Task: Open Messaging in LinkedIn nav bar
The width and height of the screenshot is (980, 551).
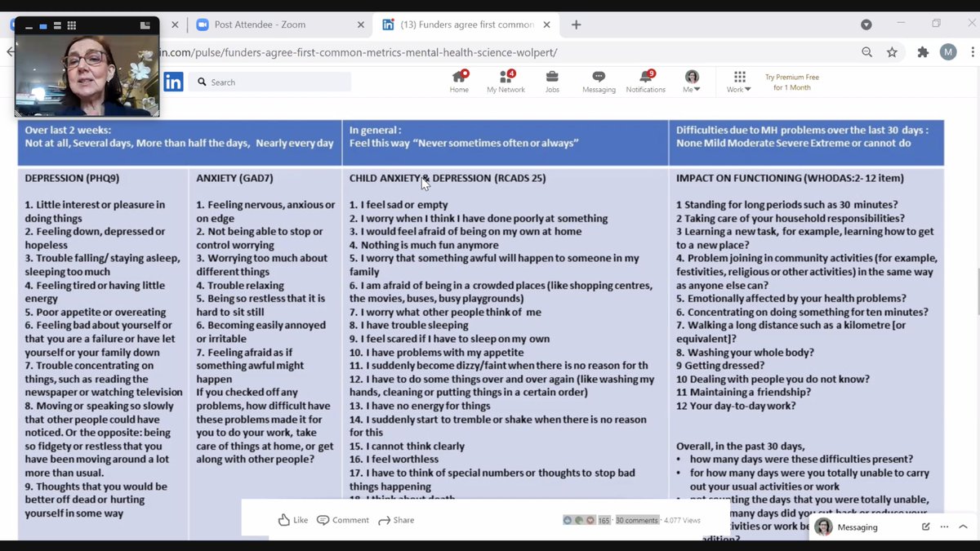Action: coord(599,82)
